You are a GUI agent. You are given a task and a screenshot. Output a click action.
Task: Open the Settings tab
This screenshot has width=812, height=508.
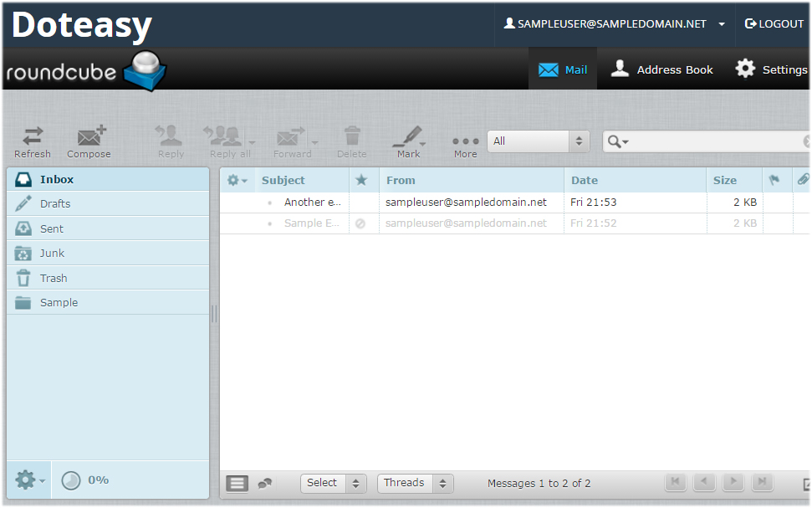[772, 69]
